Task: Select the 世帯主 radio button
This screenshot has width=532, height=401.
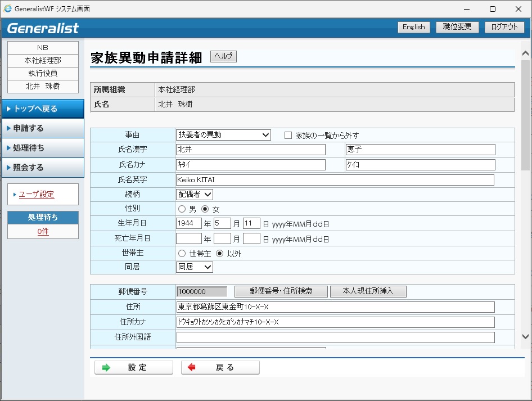Action: point(182,254)
